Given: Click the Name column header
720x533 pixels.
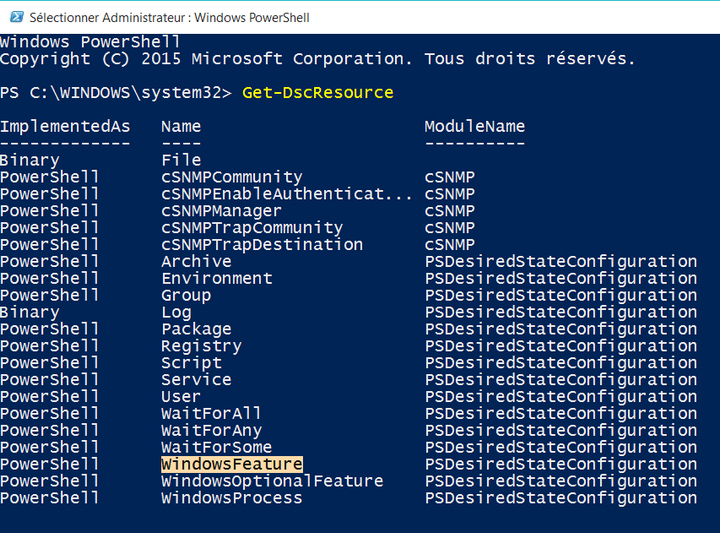Looking at the screenshot, I should (181, 126).
